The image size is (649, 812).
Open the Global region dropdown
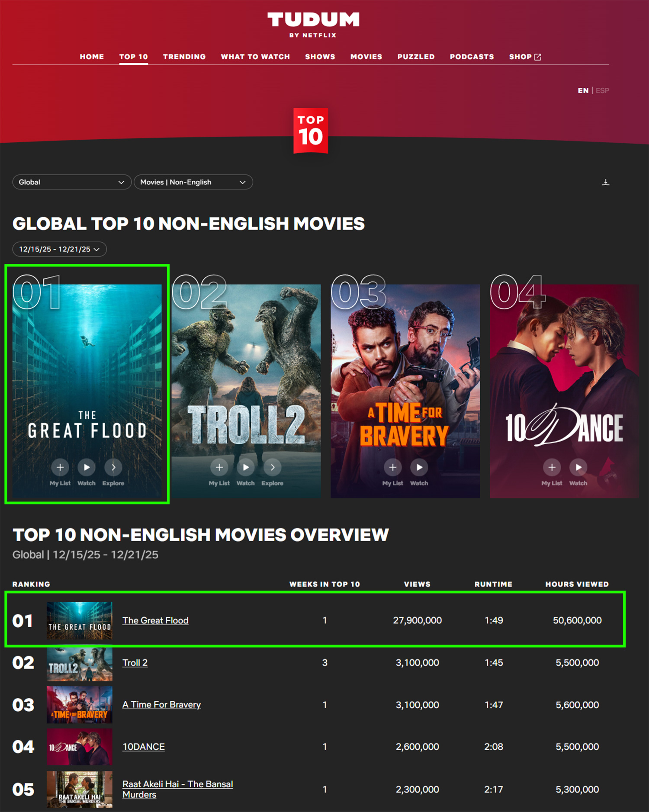pos(71,182)
